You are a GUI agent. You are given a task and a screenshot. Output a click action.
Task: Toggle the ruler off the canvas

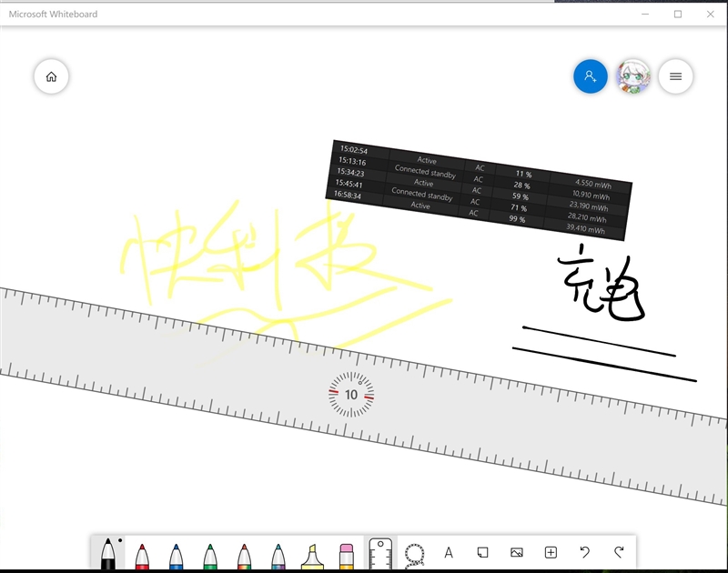pos(380,552)
